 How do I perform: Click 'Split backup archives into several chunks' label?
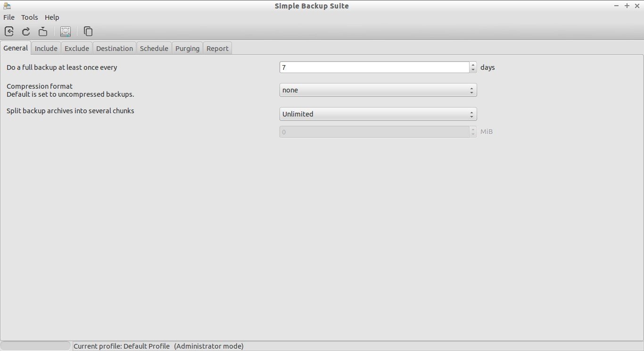70,111
